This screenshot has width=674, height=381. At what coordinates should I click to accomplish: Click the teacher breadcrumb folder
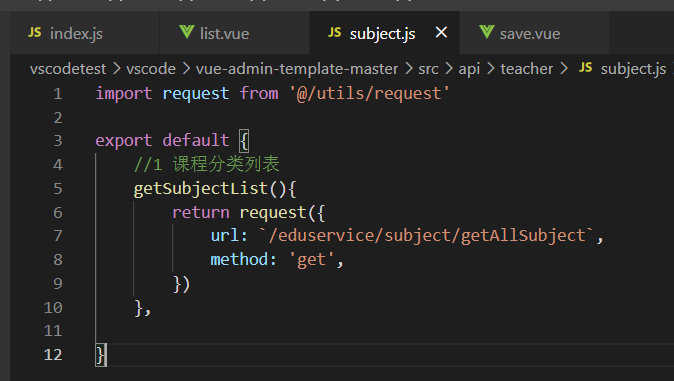click(x=527, y=69)
